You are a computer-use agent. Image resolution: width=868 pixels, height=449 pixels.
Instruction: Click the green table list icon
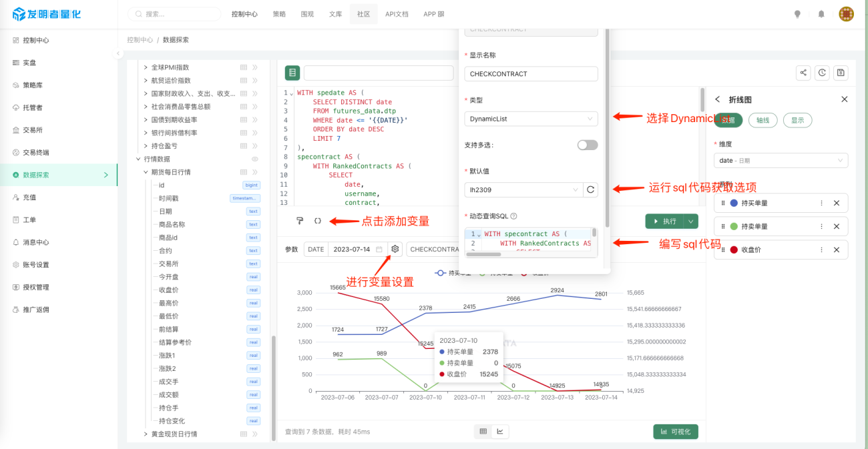[292, 73]
